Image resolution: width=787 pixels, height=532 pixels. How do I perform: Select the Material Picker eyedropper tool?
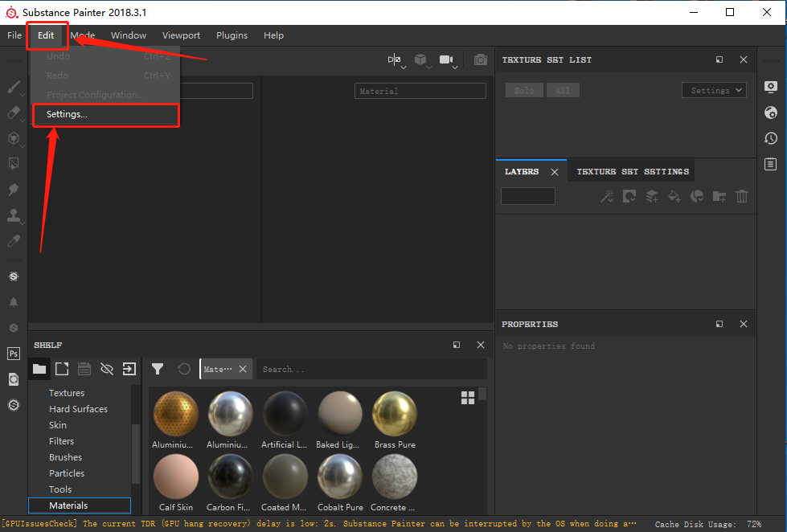click(14, 241)
